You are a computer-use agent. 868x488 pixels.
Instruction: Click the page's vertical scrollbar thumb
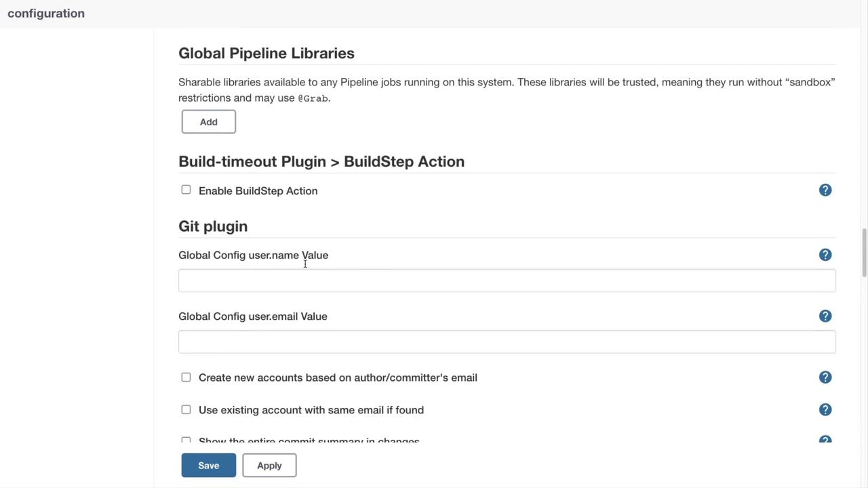click(864, 253)
